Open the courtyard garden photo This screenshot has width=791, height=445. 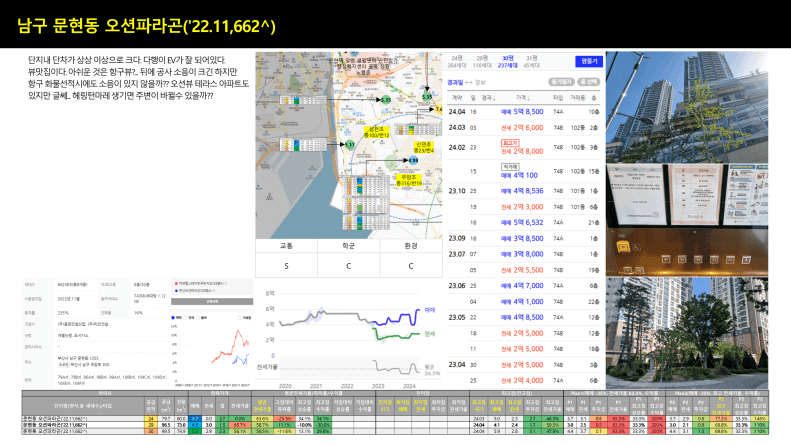click(x=687, y=332)
